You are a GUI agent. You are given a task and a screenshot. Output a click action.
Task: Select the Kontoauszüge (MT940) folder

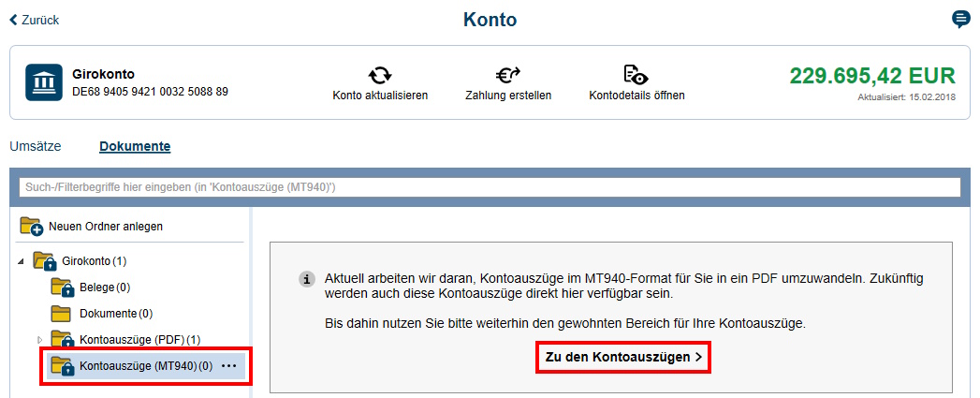138,366
